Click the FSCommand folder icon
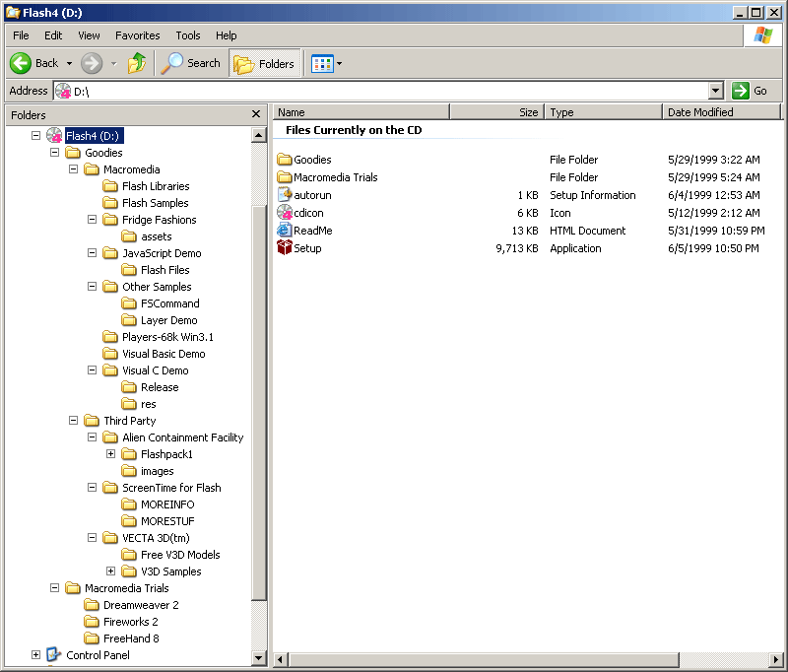 [x=129, y=303]
